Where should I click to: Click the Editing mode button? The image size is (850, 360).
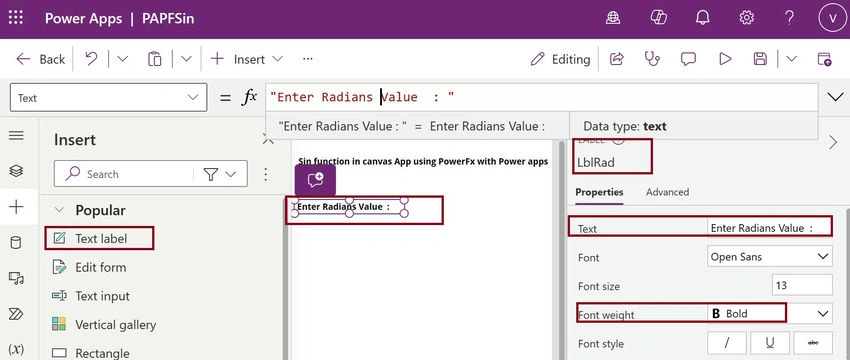(561, 59)
